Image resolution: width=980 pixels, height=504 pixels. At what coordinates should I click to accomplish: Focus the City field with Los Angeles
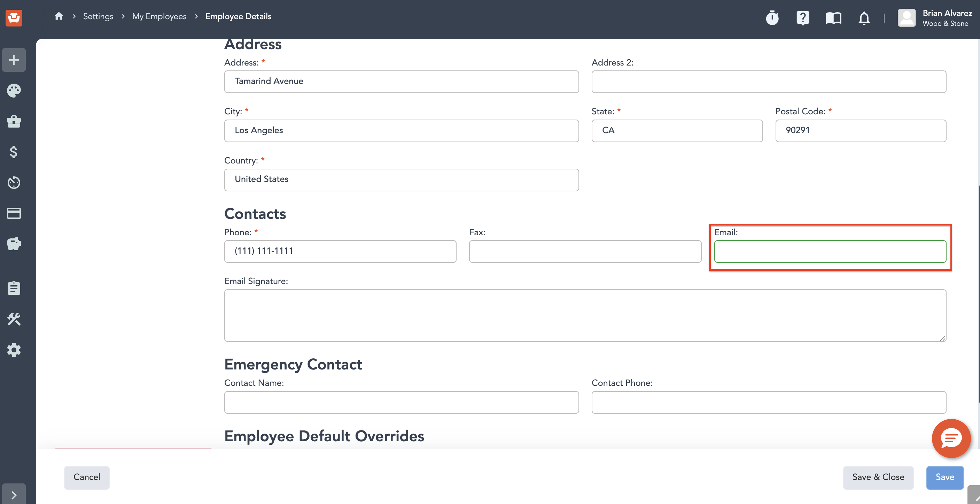pyautogui.click(x=401, y=131)
